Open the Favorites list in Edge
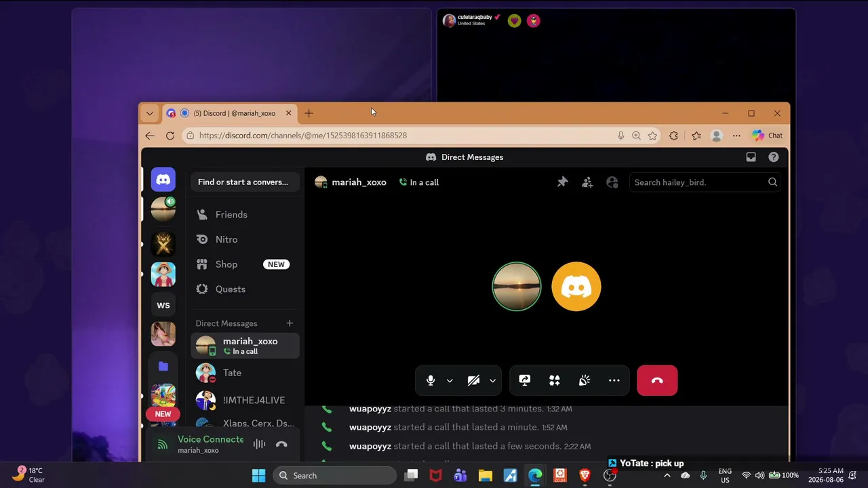The height and width of the screenshot is (488, 868). (x=696, y=136)
